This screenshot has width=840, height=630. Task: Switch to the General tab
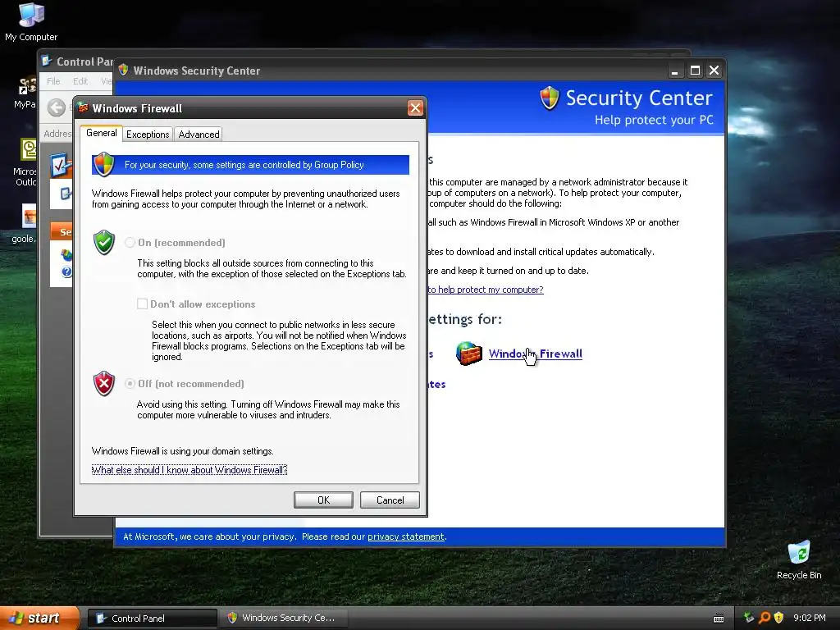[x=101, y=133]
